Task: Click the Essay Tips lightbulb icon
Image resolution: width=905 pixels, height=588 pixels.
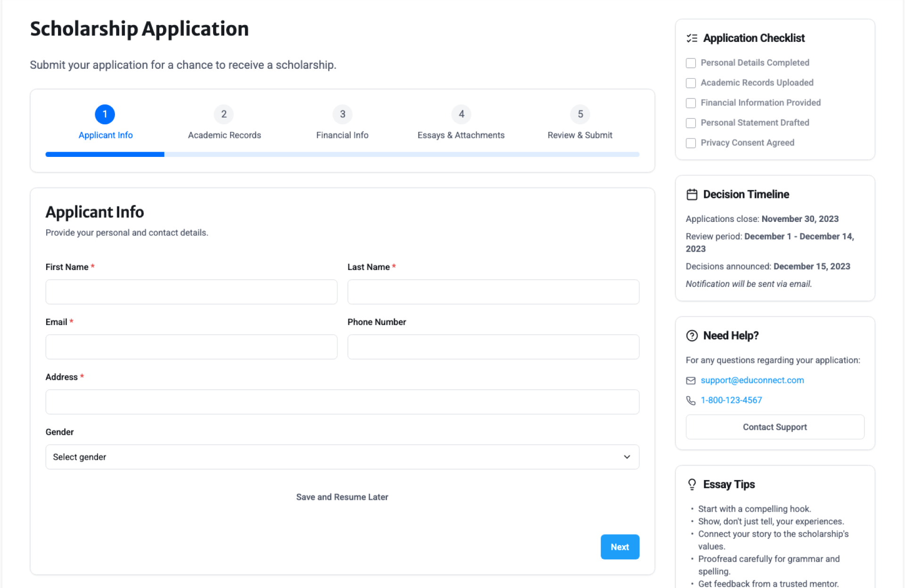Action: tap(691, 484)
